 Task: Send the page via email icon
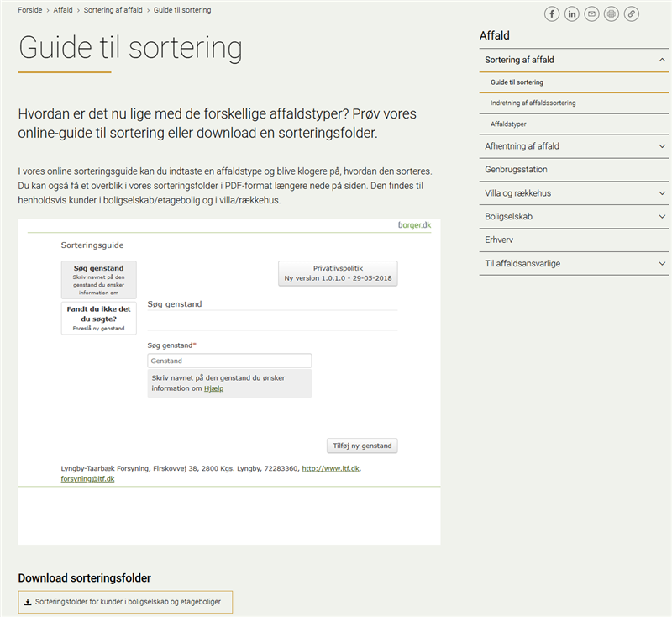point(592,13)
